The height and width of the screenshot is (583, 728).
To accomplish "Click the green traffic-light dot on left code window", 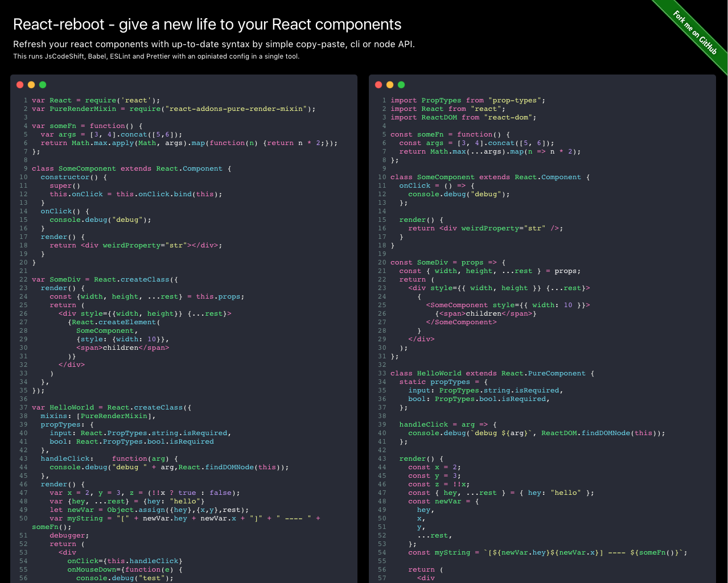I will pos(43,84).
